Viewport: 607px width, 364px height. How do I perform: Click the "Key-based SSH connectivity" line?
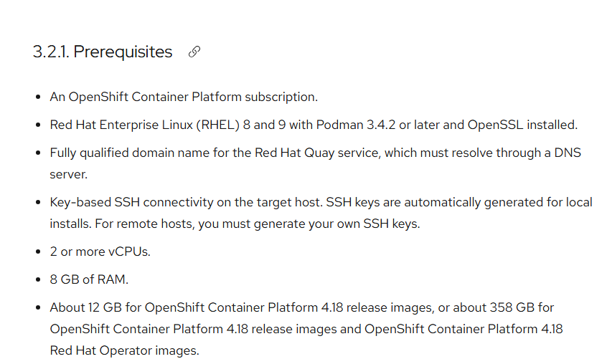(x=321, y=203)
